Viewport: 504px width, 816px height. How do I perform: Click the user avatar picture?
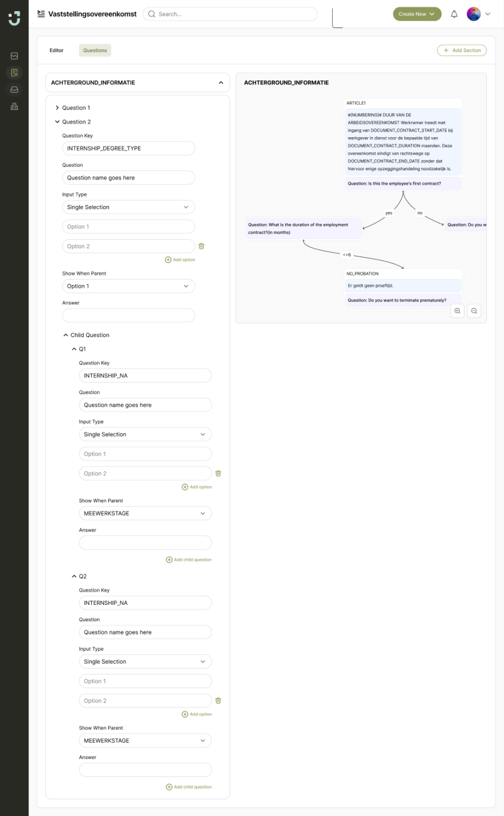pyautogui.click(x=474, y=14)
